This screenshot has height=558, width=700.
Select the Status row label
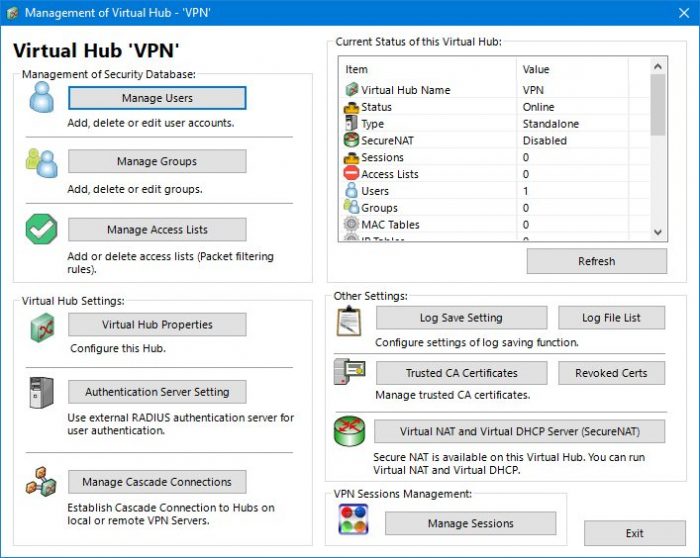pyautogui.click(x=376, y=107)
